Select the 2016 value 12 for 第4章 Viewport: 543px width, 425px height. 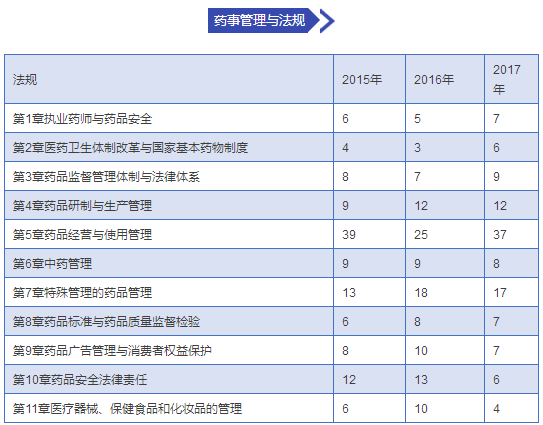[421, 206]
